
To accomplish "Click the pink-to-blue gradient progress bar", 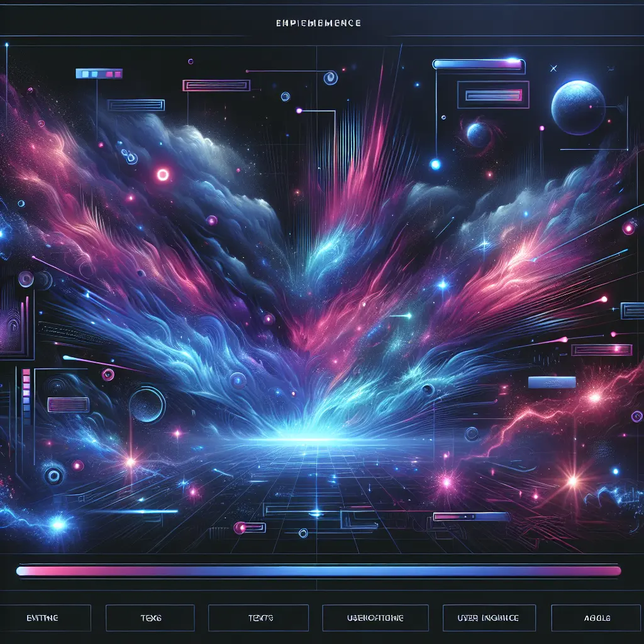I will pyautogui.click(x=318, y=571).
